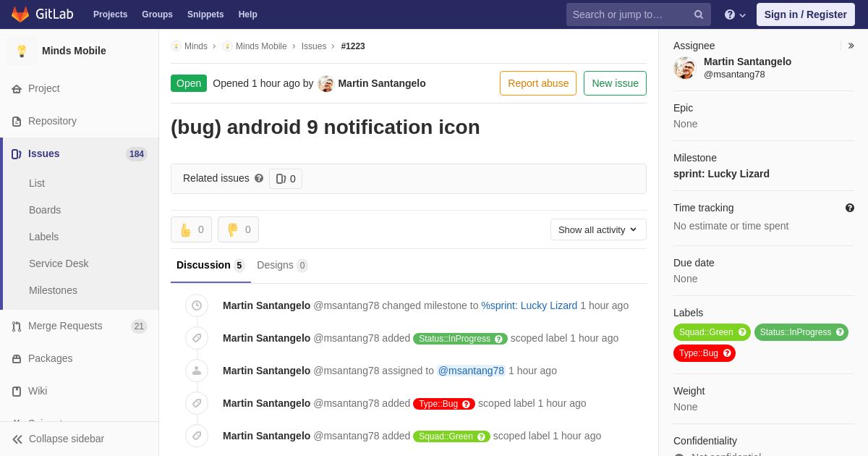Viewport: 868px width, 456px height.
Task: Click the Minds breadcrumb icon
Action: coord(176,46)
